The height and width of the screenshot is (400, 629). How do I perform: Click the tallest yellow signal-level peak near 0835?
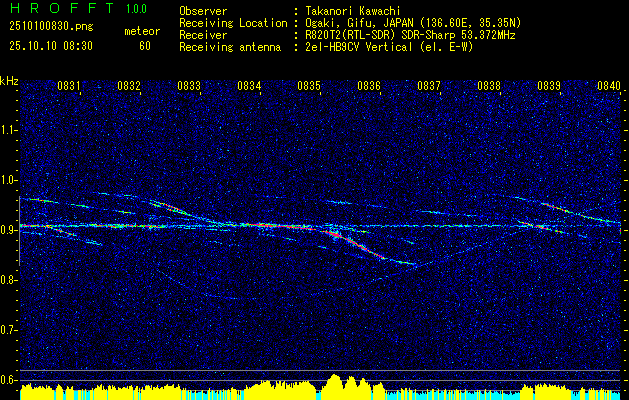tap(334, 386)
